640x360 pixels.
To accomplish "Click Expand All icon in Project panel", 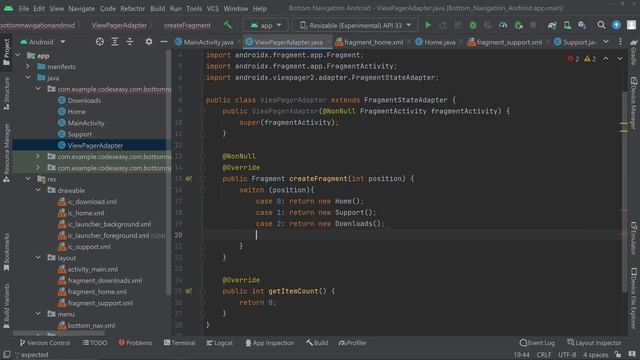I will [115, 42].
